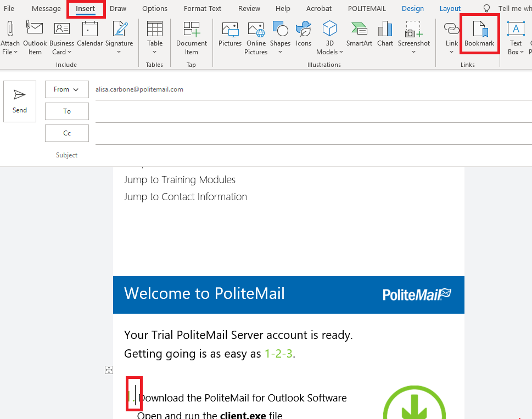
Task: Click the Bookmark icon in Links group
Action: click(x=479, y=34)
